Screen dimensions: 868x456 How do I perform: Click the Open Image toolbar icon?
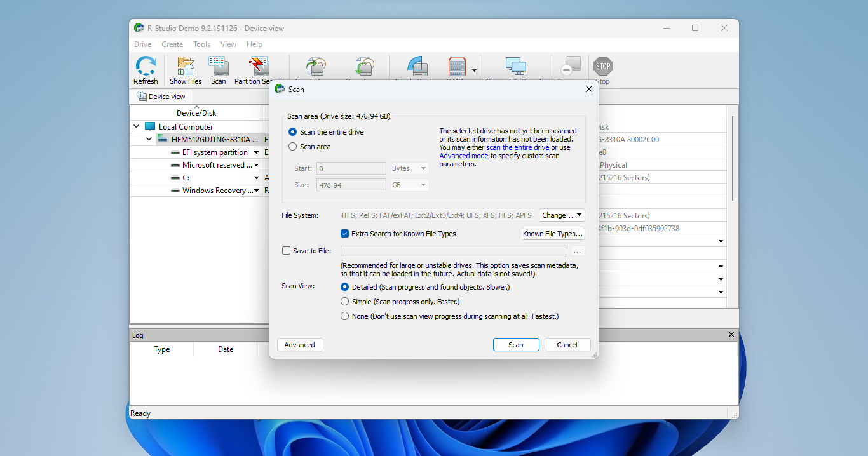(x=364, y=67)
